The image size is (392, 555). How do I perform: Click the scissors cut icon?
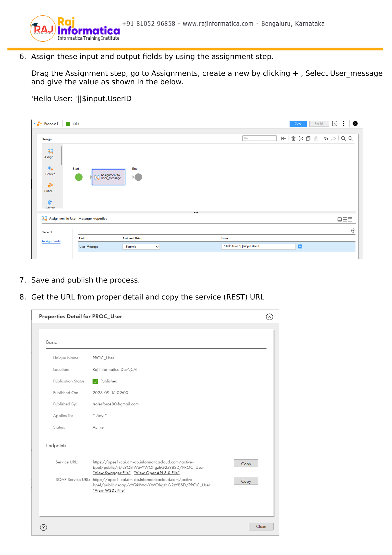(301, 139)
